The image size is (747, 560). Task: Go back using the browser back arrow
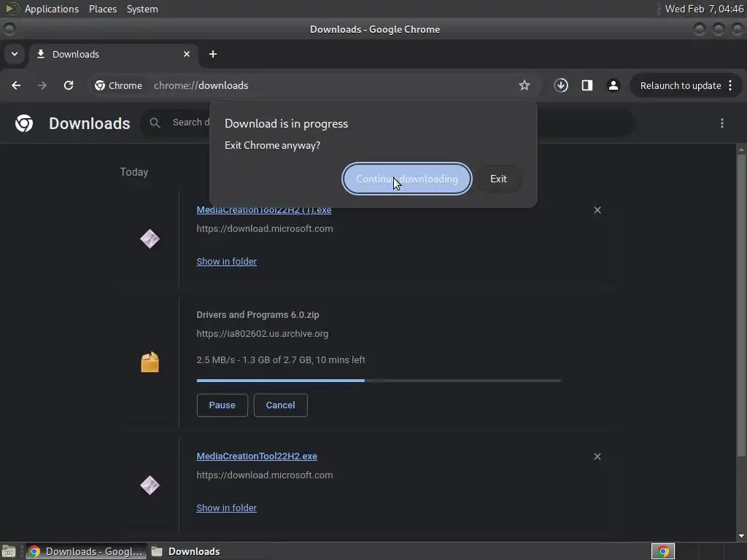click(x=16, y=85)
